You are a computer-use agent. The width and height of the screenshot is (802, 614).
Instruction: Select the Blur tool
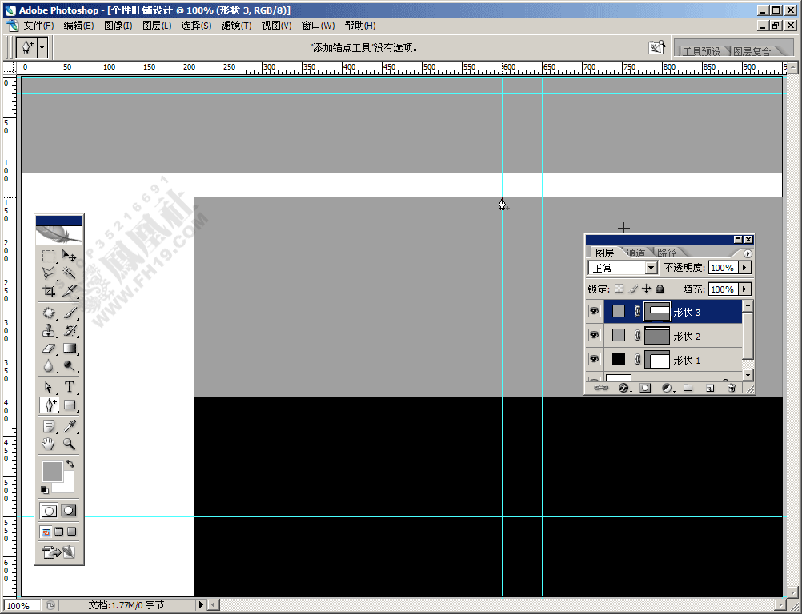49,366
